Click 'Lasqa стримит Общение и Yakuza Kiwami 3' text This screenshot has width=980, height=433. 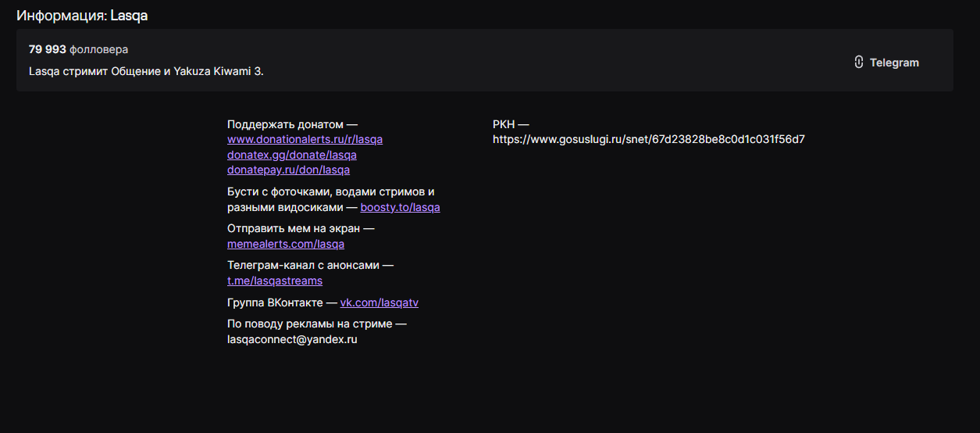click(146, 71)
